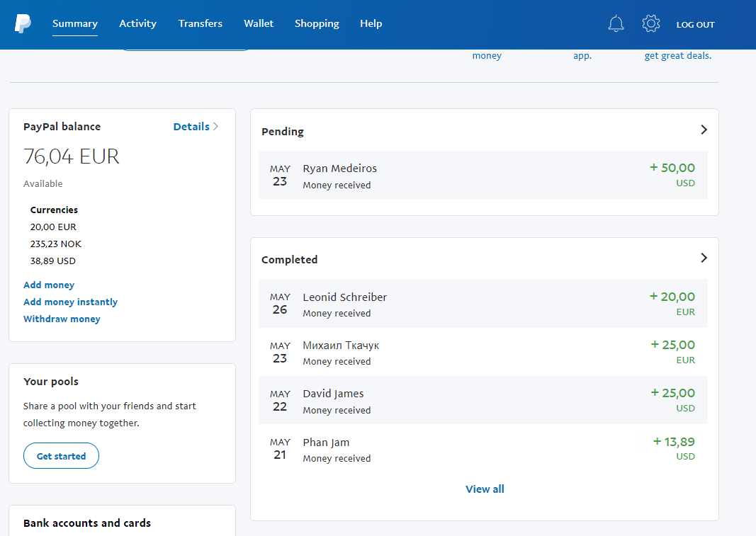Click View all completed transactions
756x536 pixels.
(x=485, y=489)
